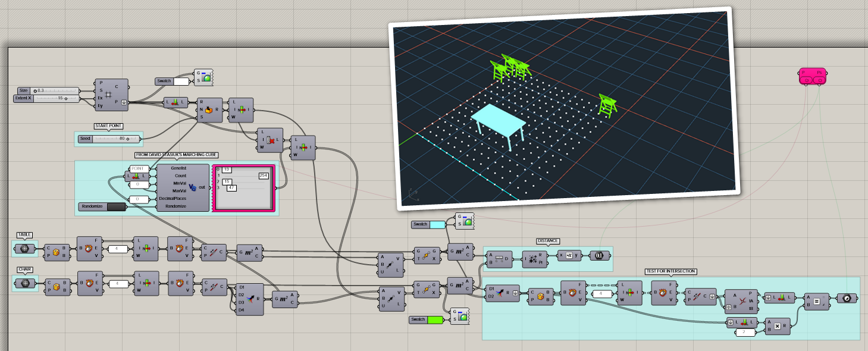Click the Size number slider
This screenshot has width=868, height=351.
pyautogui.click(x=48, y=90)
